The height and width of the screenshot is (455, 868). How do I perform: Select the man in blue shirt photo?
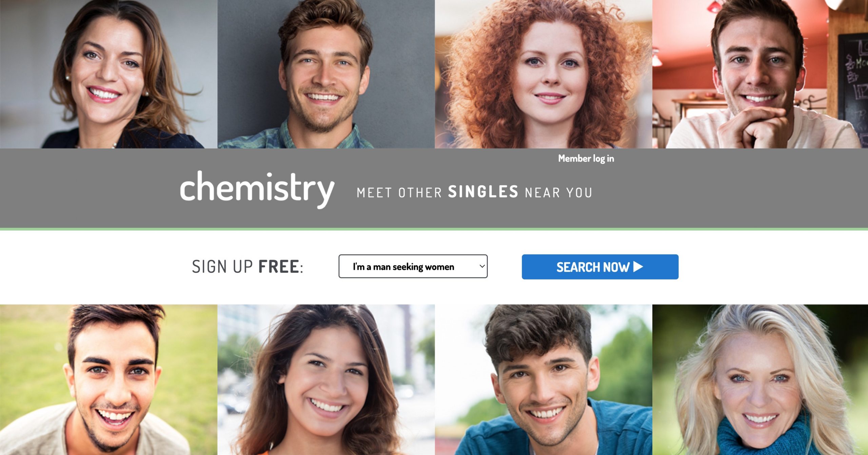pyautogui.click(x=544, y=380)
